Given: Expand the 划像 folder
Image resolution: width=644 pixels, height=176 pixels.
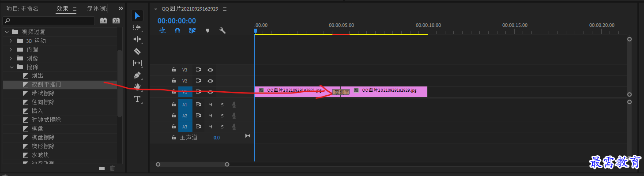Looking at the screenshot, I should pos(11,58).
